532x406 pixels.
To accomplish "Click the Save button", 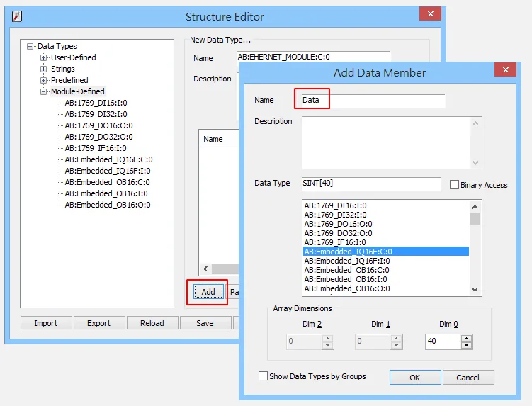I will (x=205, y=323).
